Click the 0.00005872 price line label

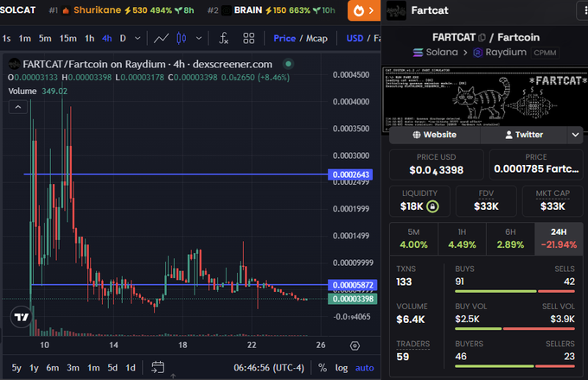pos(352,285)
